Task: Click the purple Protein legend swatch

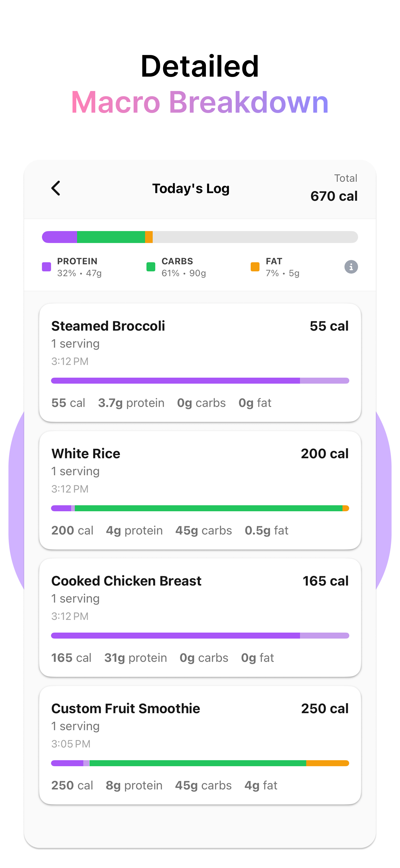Action: click(47, 267)
